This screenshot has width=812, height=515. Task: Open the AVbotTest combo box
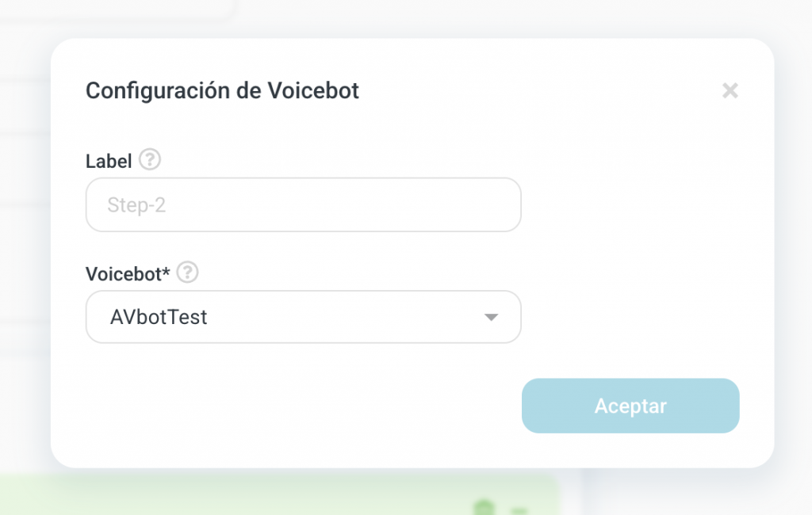click(x=303, y=317)
